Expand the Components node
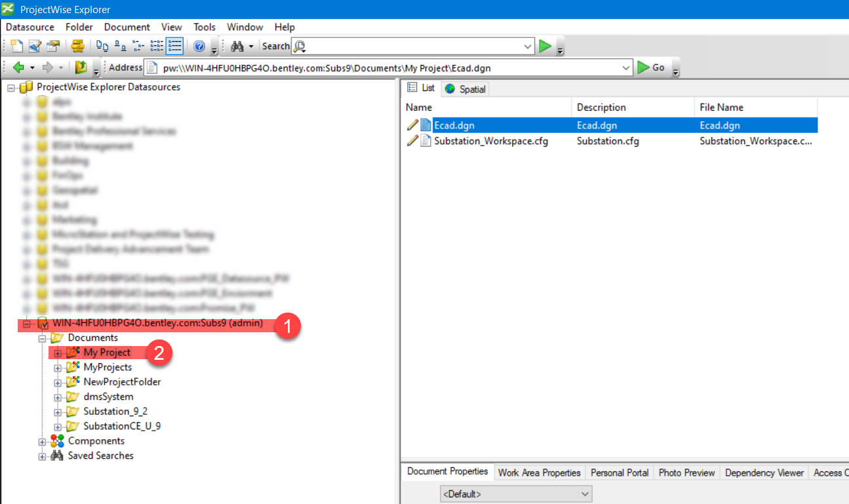The height and width of the screenshot is (504, 849). (x=42, y=441)
